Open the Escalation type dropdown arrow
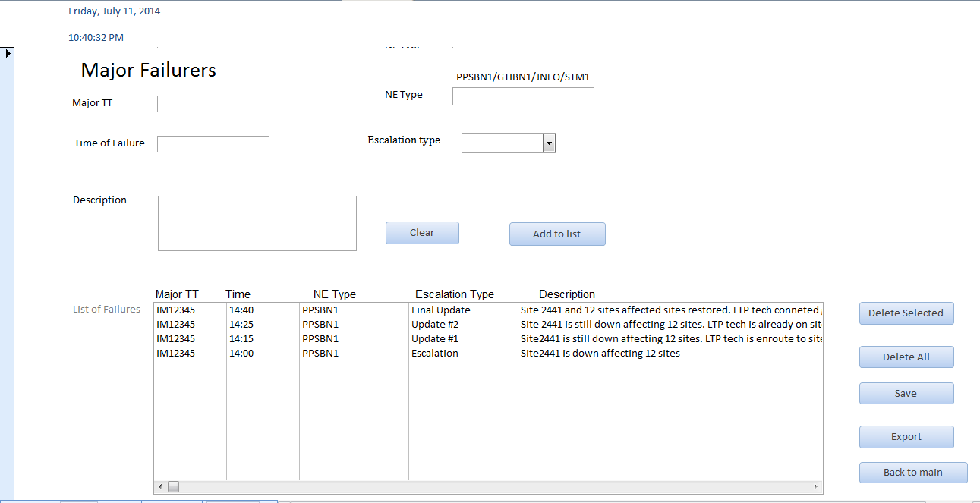The width and height of the screenshot is (980, 503). (550, 143)
